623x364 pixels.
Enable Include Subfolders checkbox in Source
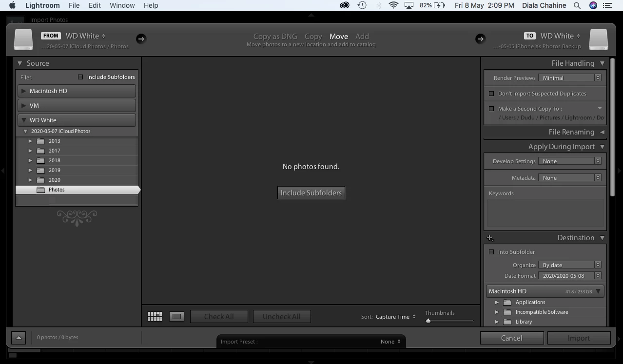80,77
